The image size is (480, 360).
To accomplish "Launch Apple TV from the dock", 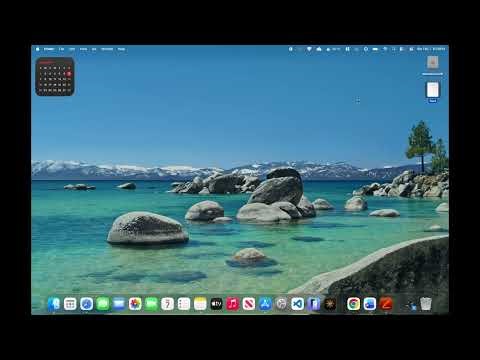I will coord(216,304).
